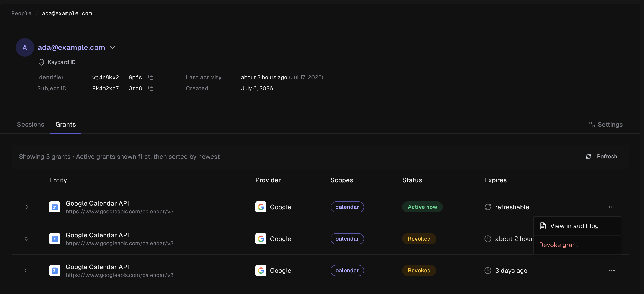644x294 pixels.
Task: Switch to the Sessions tab
Action: [31, 125]
